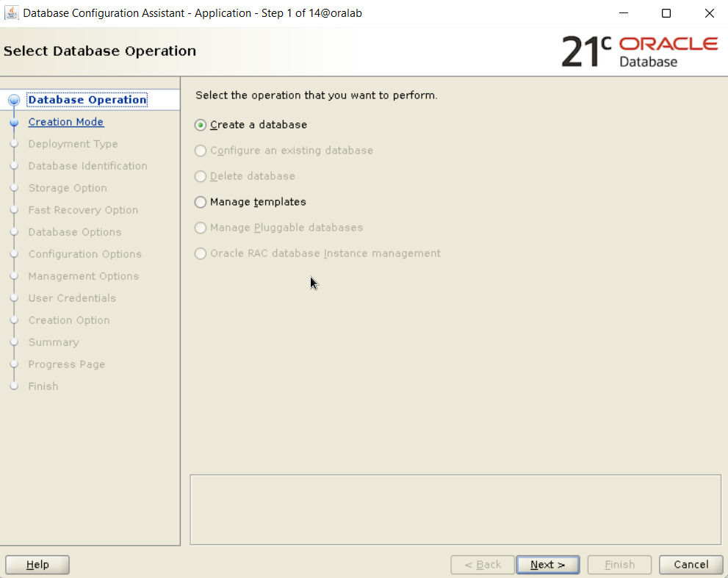
Task: Select Oracle RAC database Instance management
Action: [x=201, y=253]
